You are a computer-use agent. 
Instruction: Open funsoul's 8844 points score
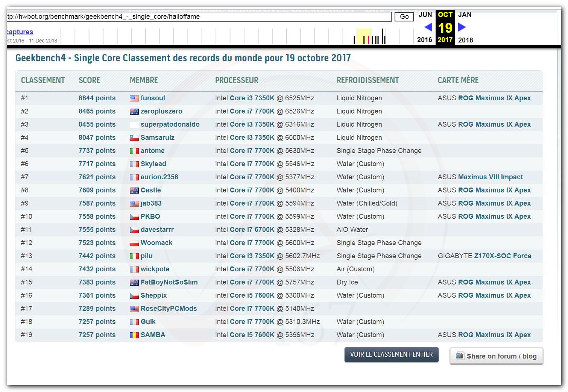[97, 98]
